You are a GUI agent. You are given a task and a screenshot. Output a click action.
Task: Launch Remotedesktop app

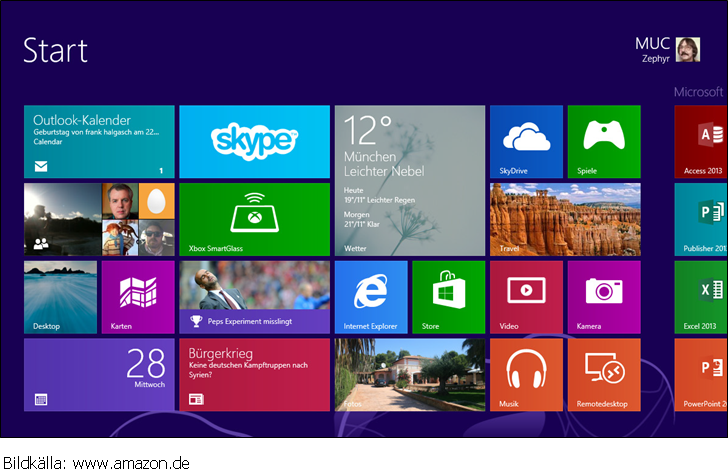(x=604, y=374)
